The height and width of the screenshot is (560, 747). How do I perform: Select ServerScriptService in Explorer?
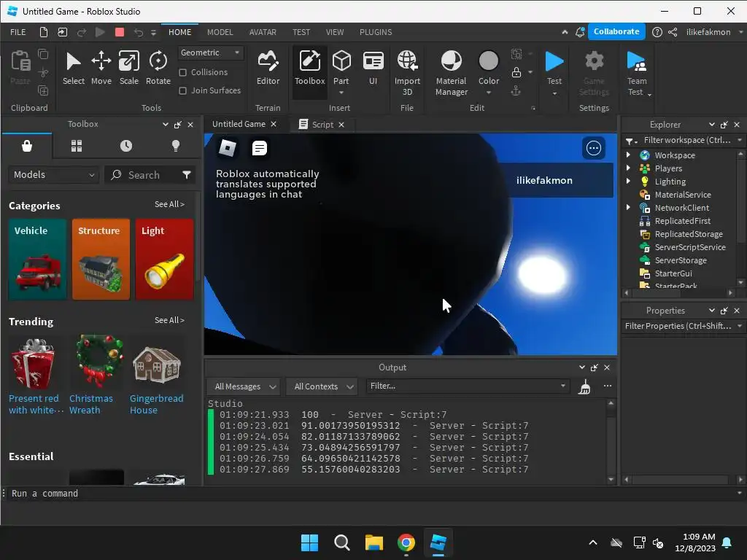[689, 246]
